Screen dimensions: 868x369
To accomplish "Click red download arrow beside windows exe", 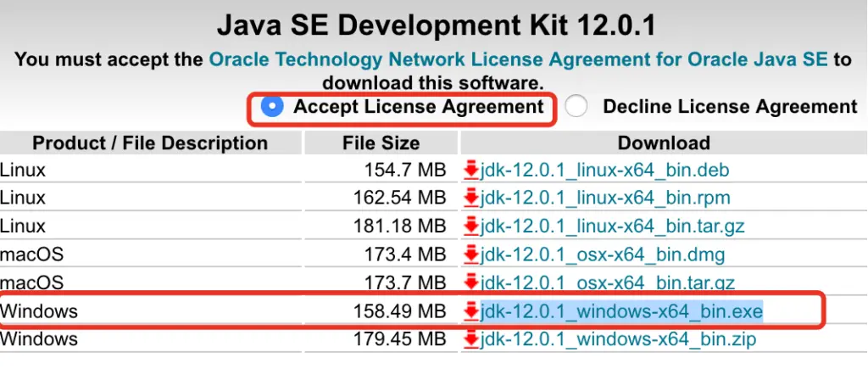I will 471,312.
